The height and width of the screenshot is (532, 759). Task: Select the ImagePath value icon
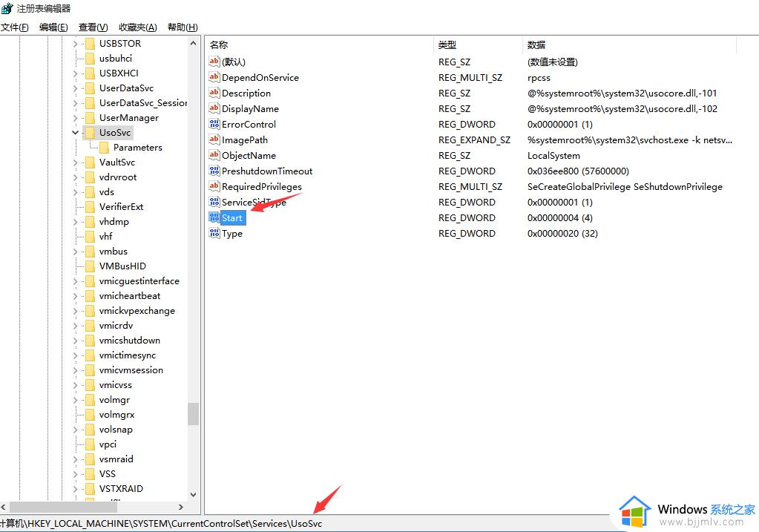pos(214,139)
